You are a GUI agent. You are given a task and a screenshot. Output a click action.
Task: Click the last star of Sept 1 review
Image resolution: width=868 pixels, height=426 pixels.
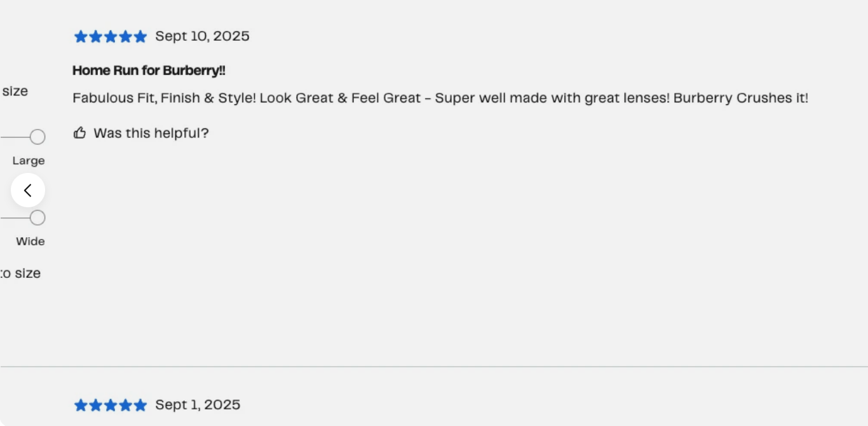coord(140,406)
